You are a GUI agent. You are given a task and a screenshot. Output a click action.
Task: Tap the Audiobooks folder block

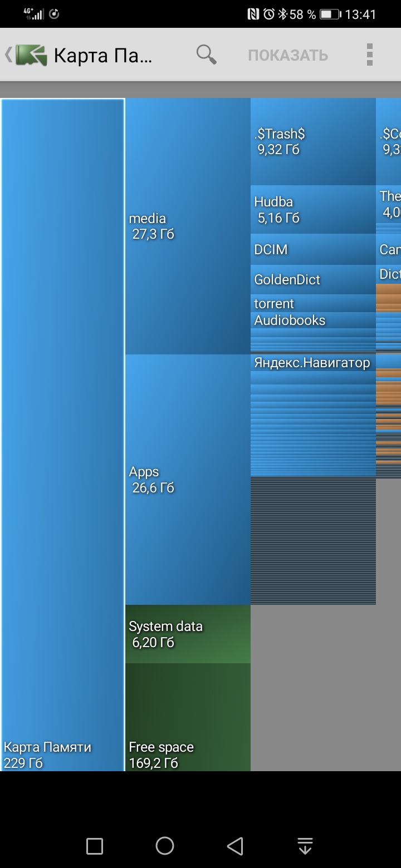point(312,320)
